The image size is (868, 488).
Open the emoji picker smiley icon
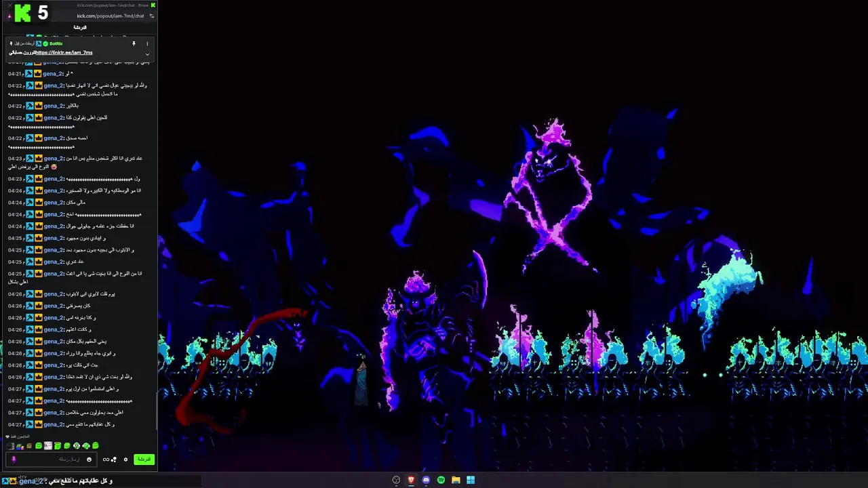pyautogui.click(x=89, y=460)
